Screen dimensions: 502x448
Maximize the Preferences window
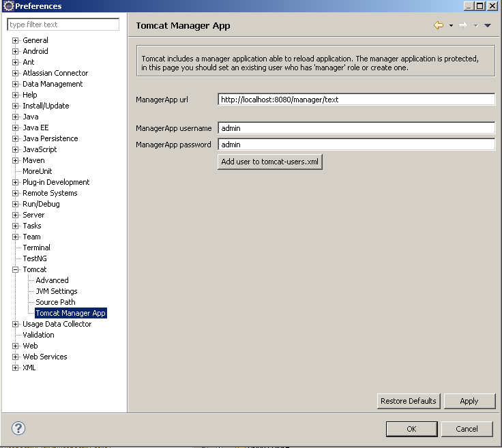[480, 5]
